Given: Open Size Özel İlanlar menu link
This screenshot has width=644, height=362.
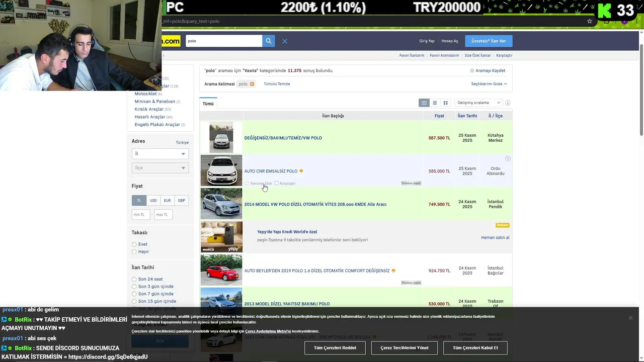Looking at the screenshot, I should (477, 55).
